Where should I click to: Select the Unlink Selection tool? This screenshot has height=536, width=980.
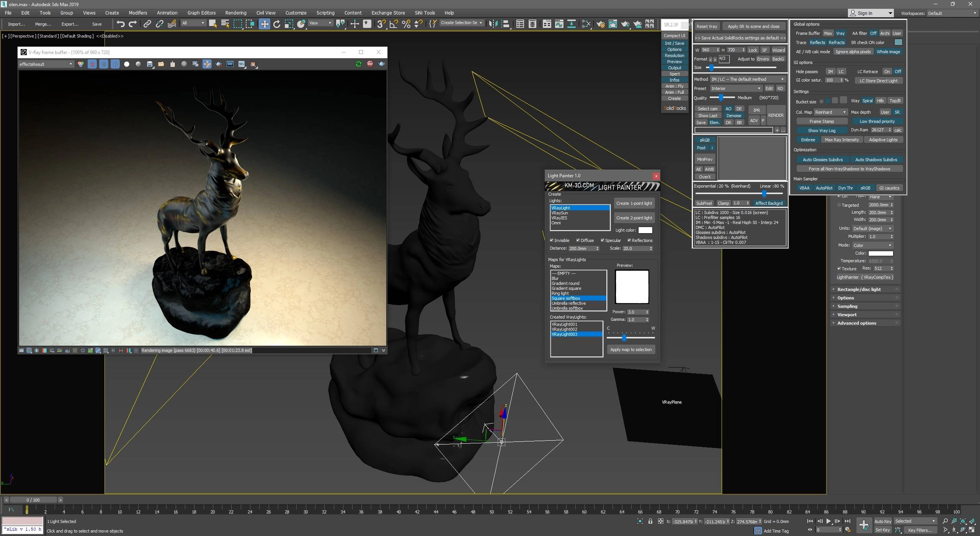coord(159,24)
